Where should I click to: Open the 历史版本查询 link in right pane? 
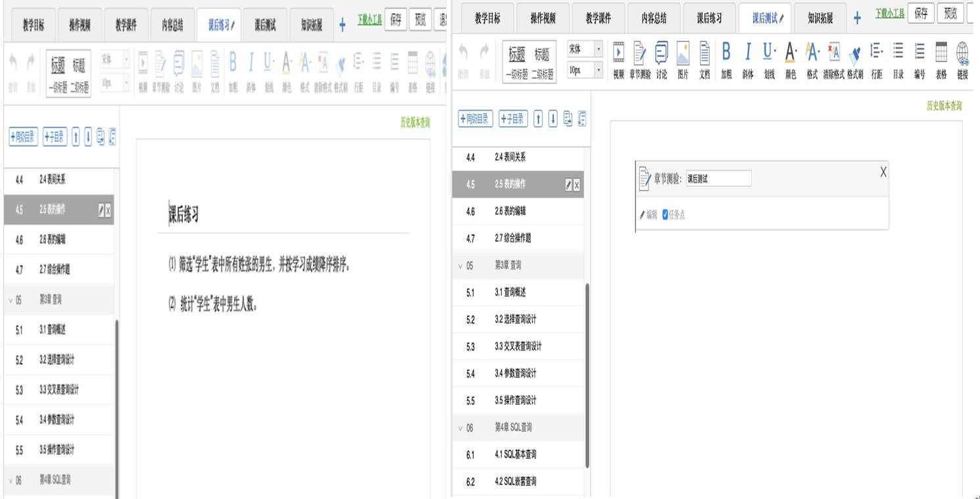point(944,106)
